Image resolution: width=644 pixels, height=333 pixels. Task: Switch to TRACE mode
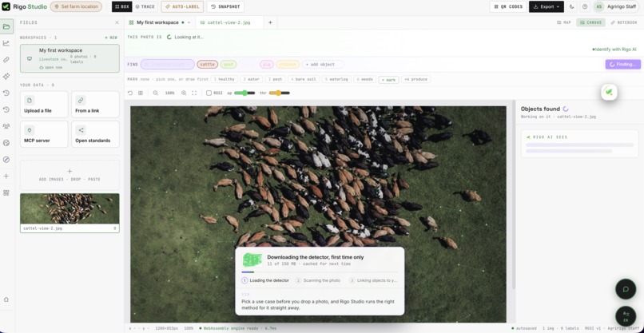[x=145, y=6]
